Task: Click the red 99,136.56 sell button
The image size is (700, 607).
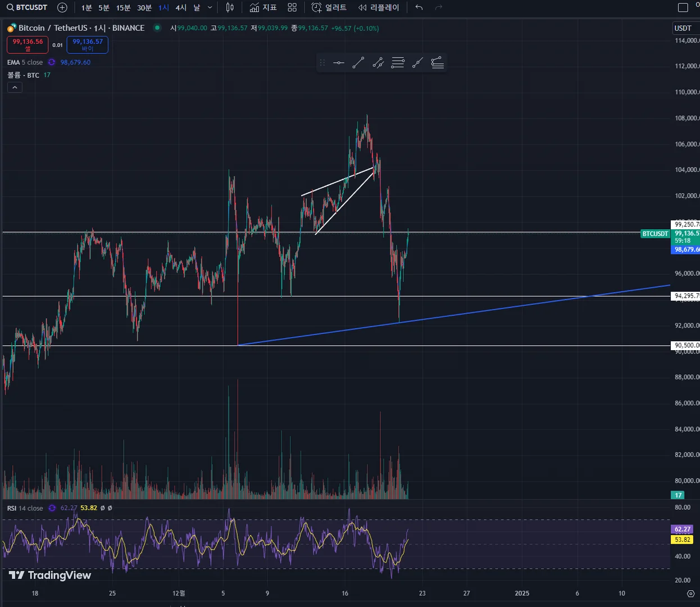Action: [28, 45]
